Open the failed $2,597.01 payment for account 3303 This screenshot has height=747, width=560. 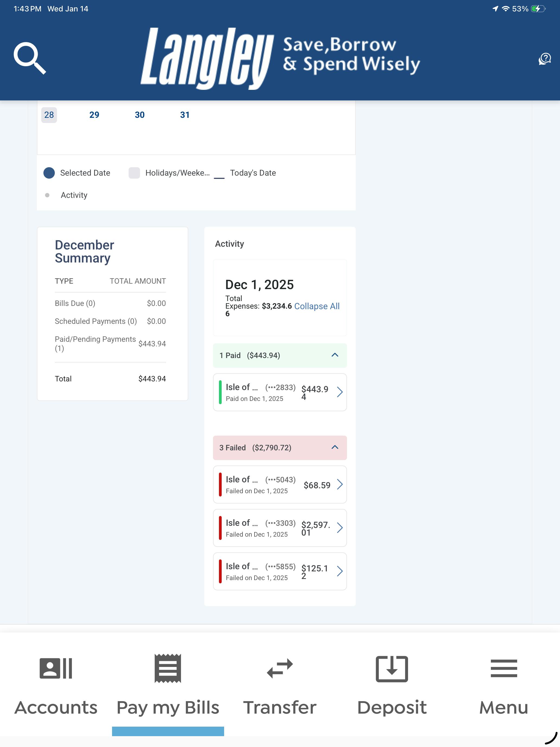point(279,528)
